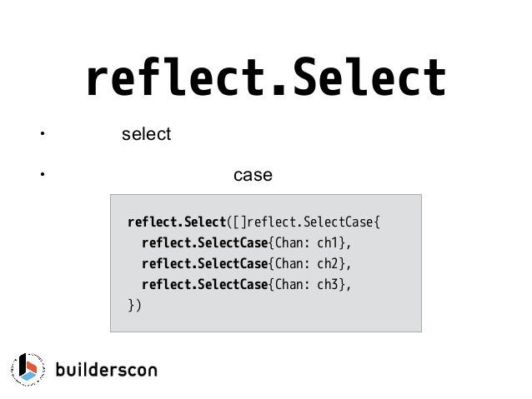Click {Chan: ch3} in the code

(308, 284)
